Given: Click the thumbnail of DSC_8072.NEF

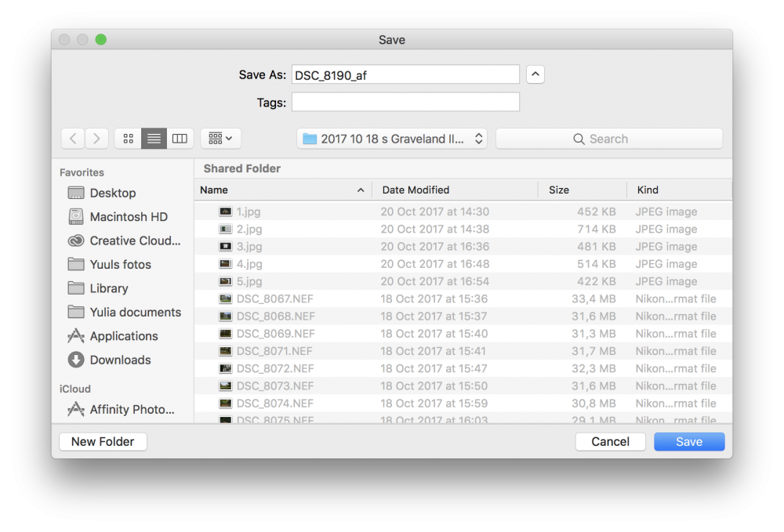Looking at the screenshot, I should click(226, 369).
